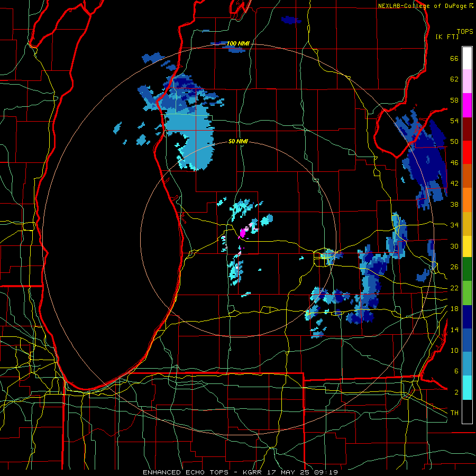The image size is (476, 476).
Task: Click legend value 62
Action: 454,79
